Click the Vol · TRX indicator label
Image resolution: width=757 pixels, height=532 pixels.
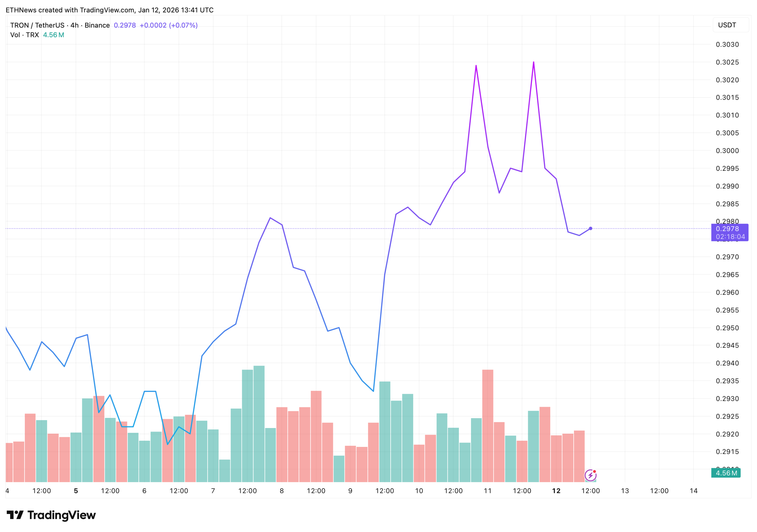click(25, 35)
